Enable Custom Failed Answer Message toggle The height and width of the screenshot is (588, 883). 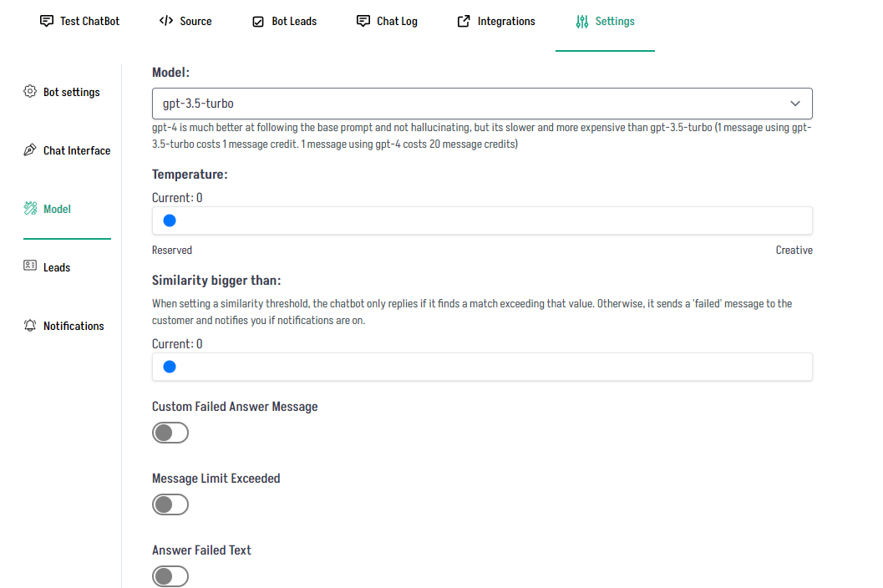[170, 433]
